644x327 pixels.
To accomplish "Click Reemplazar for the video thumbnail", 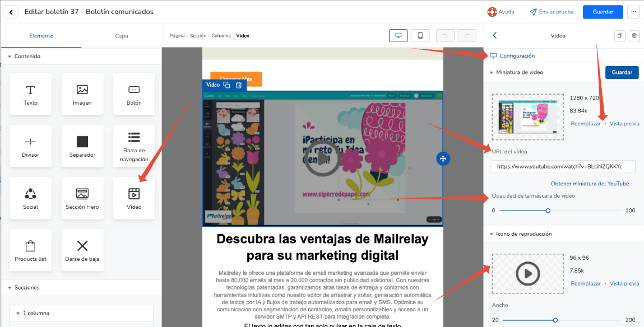I will point(586,124).
